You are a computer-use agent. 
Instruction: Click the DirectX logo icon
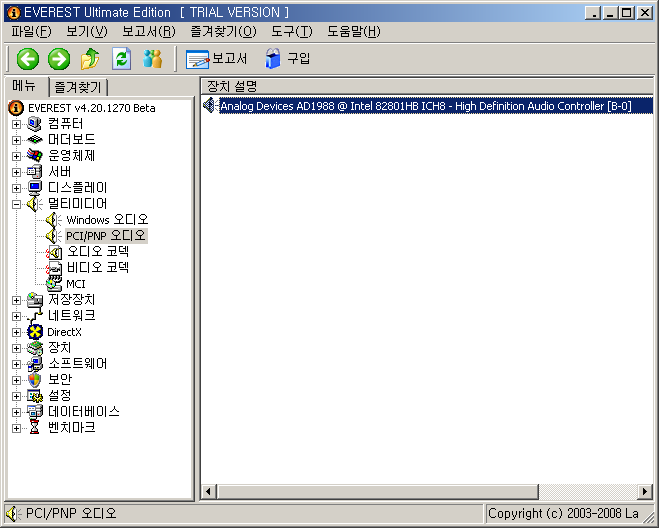pos(35,332)
